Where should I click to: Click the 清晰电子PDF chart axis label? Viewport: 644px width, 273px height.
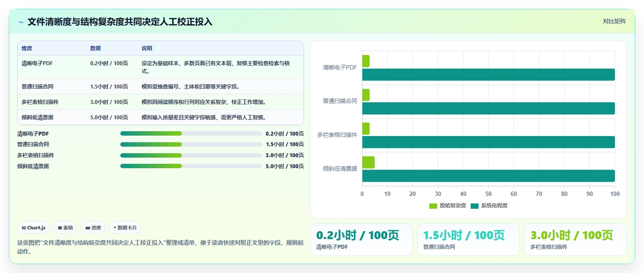pyautogui.click(x=340, y=68)
